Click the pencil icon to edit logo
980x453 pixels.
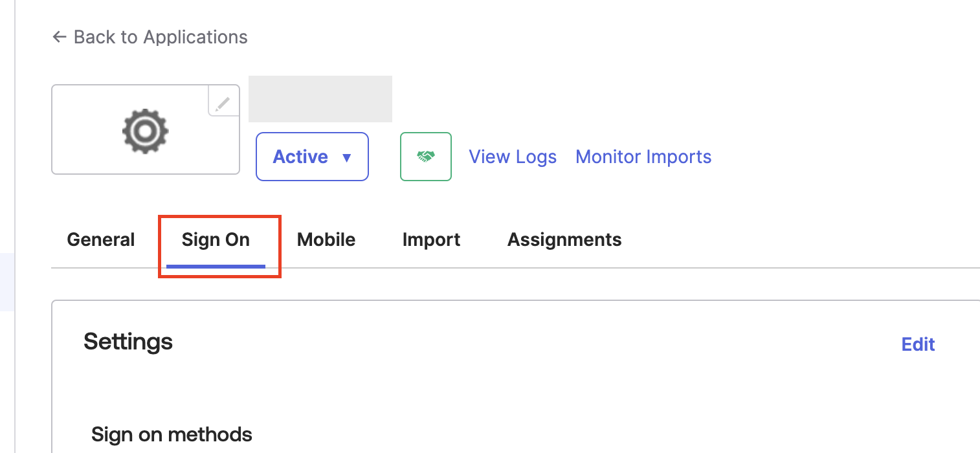coord(223,102)
